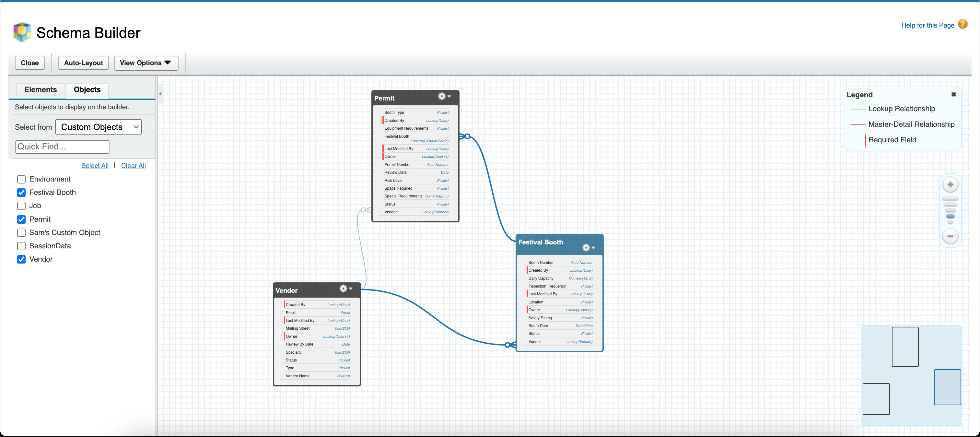Collapse the sidebar with the arrow handle

(160, 94)
